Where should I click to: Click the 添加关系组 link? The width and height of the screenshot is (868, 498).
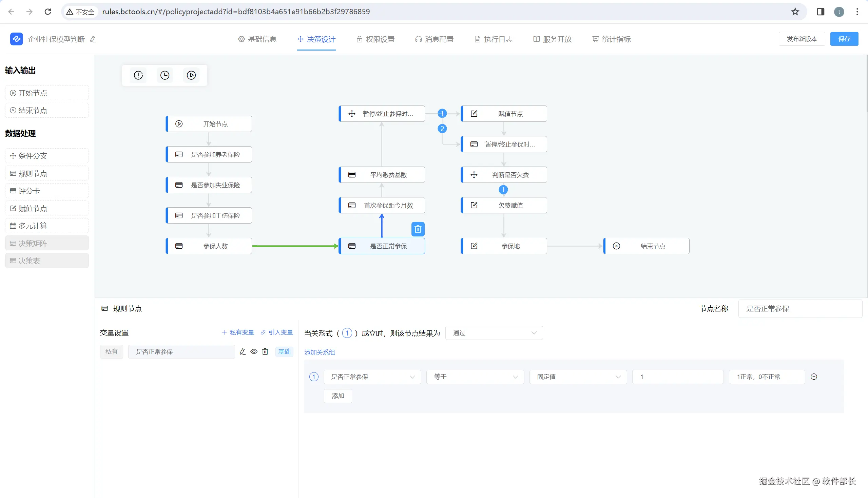coord(320,352)
